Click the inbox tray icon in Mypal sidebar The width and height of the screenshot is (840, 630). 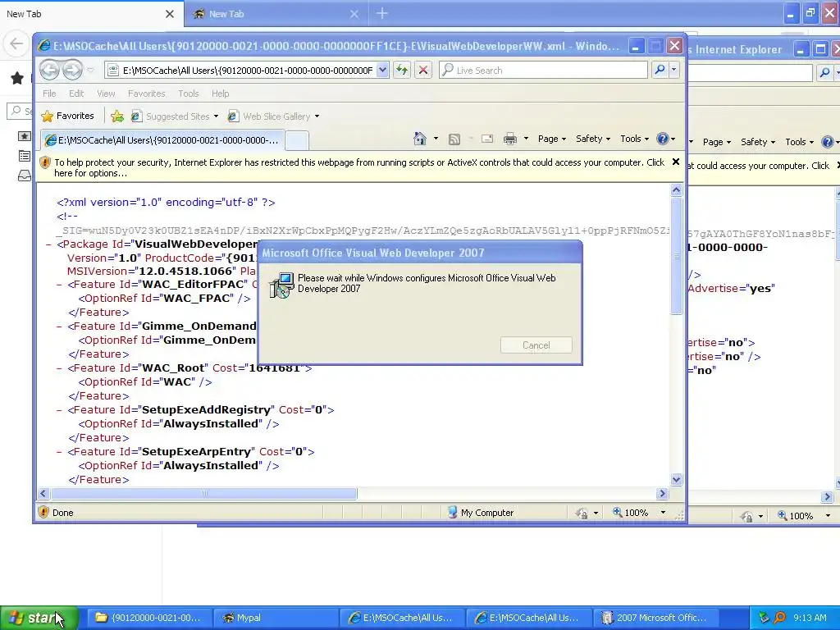click(x=24, y=176)
